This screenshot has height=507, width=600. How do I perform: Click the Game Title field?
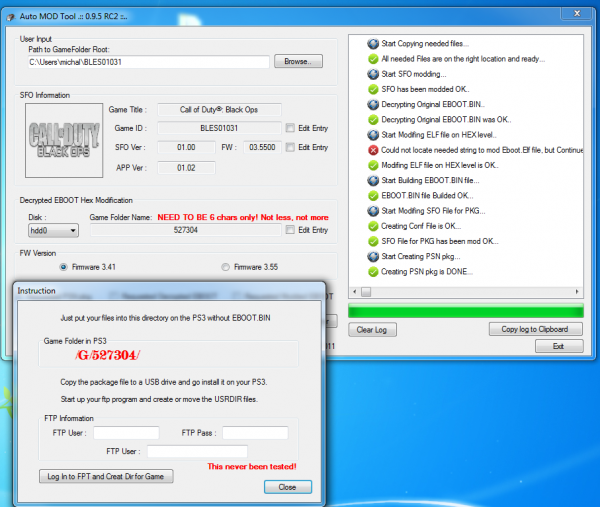(219, 110)
